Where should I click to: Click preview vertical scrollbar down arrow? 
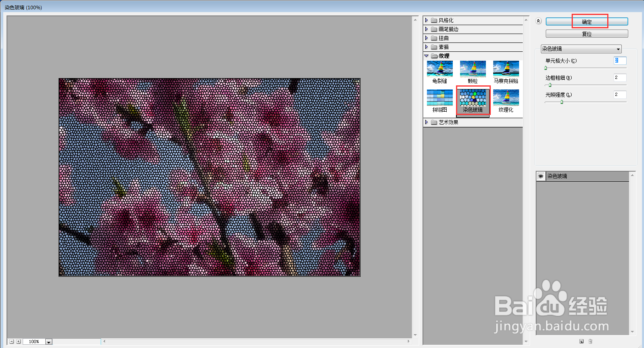(x=415, y=335)
